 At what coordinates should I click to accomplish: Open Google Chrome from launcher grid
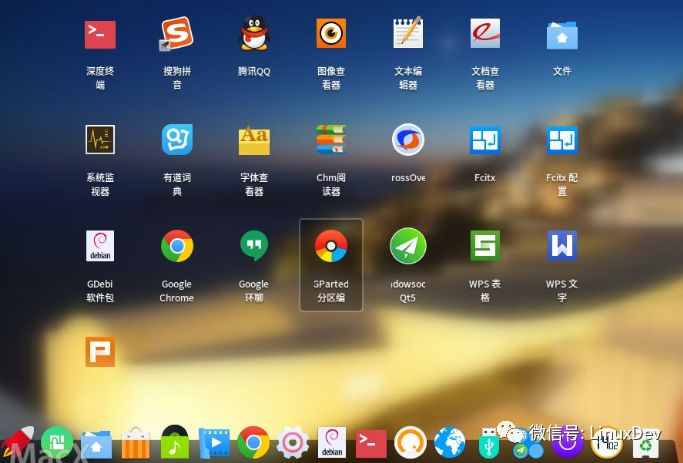click(177, 246)
